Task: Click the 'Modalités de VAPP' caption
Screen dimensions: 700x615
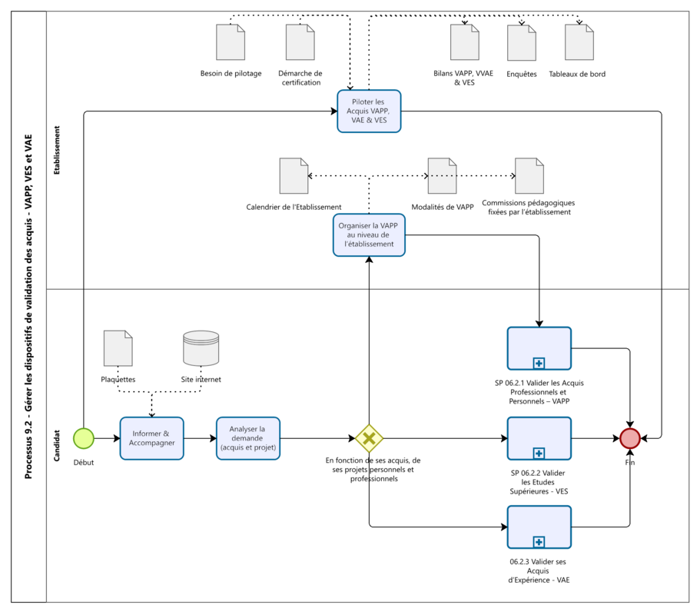Action: point(443,208)
